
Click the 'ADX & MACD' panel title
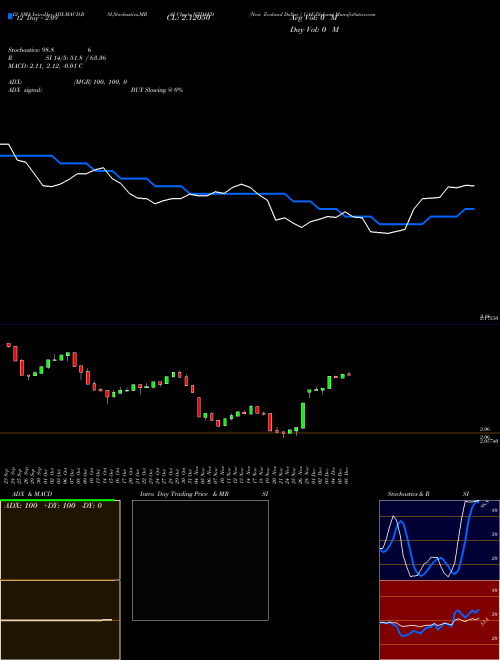32,494
